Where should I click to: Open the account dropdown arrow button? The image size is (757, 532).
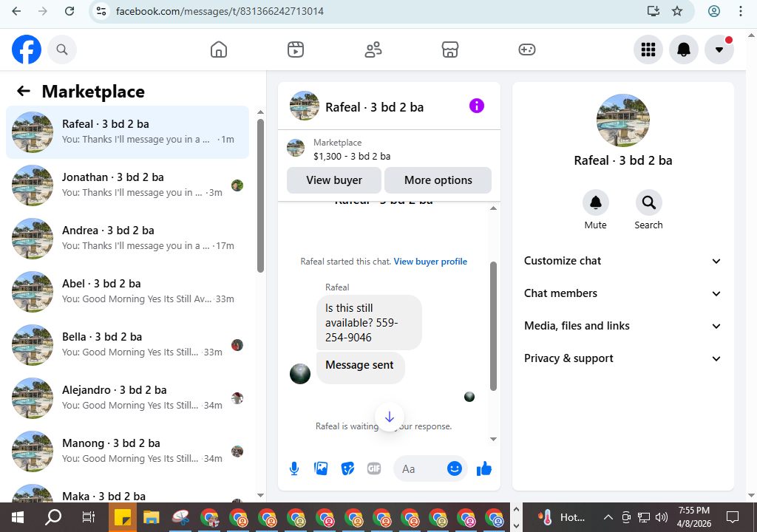[719, 50]
